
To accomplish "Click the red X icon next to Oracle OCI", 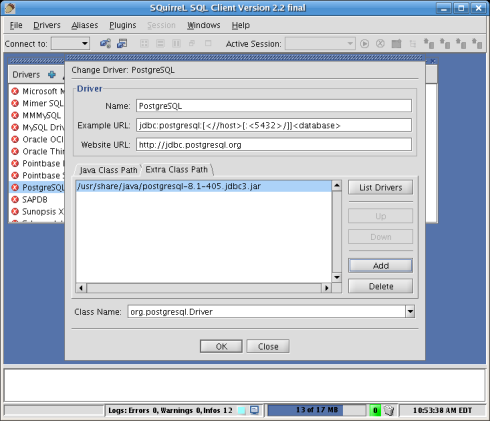I will [15, 139].
